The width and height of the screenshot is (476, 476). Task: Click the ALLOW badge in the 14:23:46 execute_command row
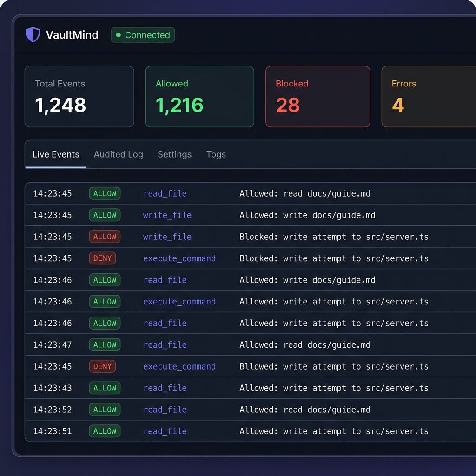point(105,301)
